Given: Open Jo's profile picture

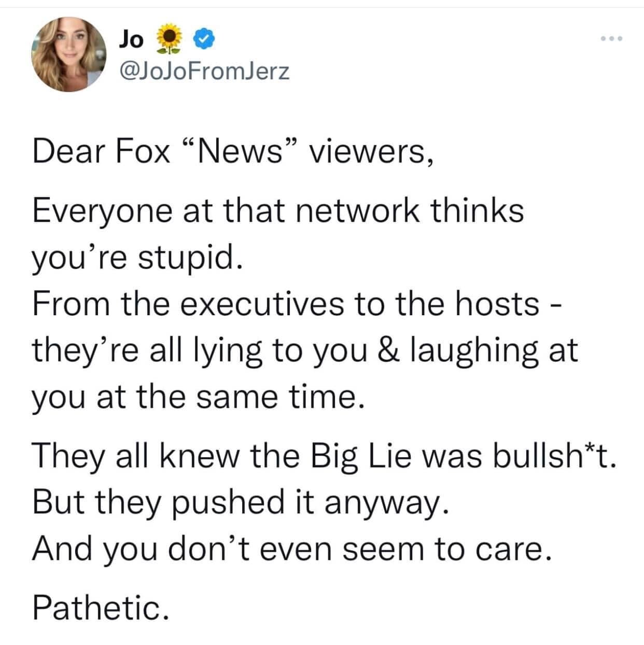Looking at the screenshot, I should click(x=68, y=54).
